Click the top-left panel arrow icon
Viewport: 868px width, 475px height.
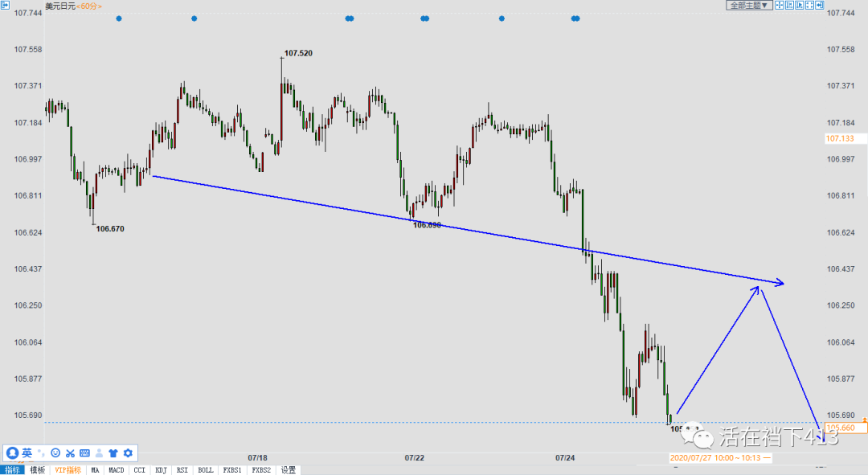6,5
